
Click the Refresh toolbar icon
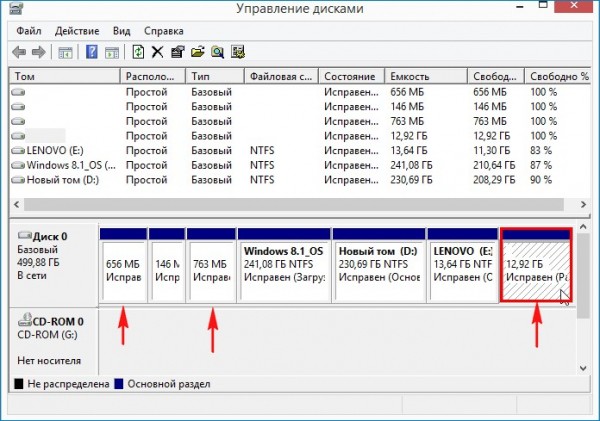pyautogui.click(x=138, y=52)
